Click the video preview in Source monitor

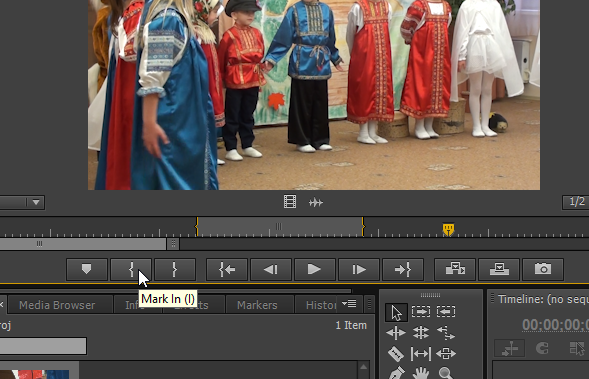[x=314, y=95]
